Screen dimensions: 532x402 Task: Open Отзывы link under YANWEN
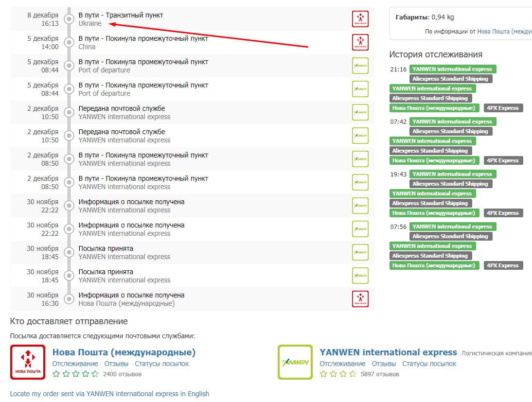tap(384, 364)
